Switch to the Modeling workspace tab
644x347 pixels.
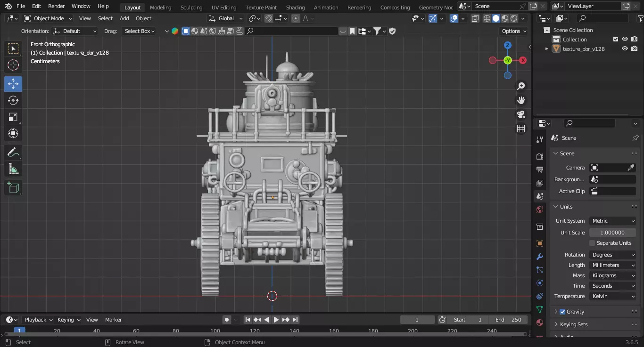[161, 8]
